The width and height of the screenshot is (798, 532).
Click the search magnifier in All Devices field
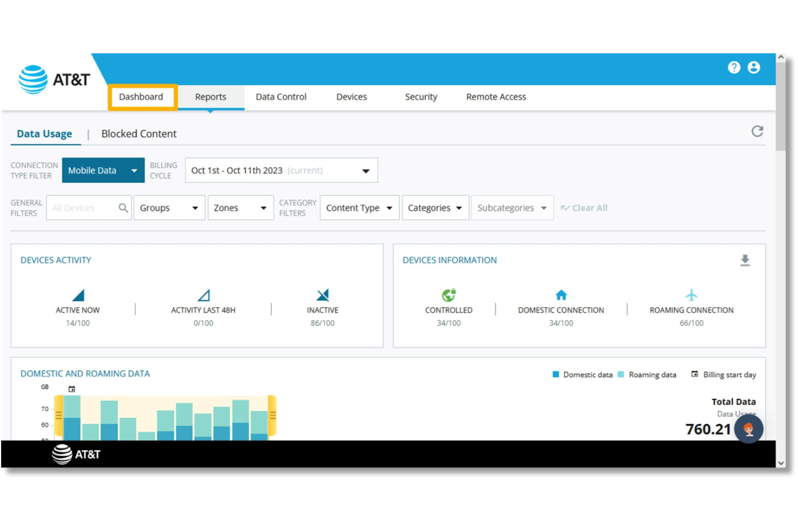[x=123, y=208]
